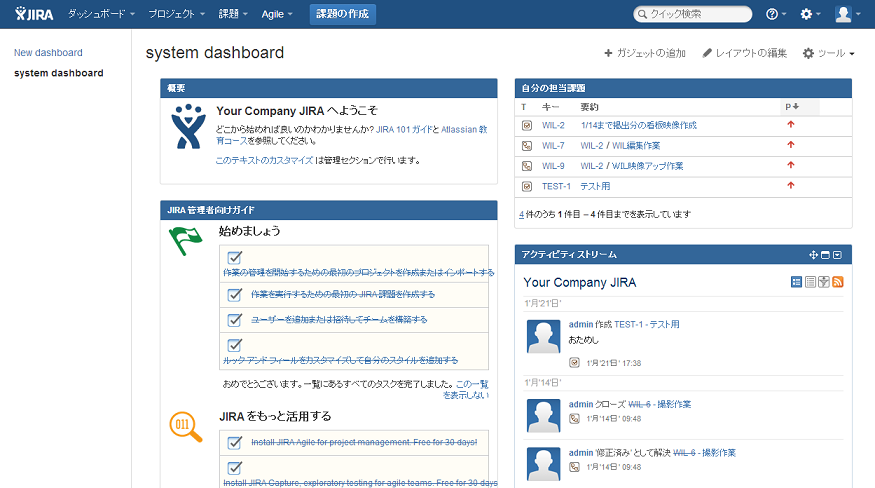Click the activity stream filter icon

(x=824, y=282)
